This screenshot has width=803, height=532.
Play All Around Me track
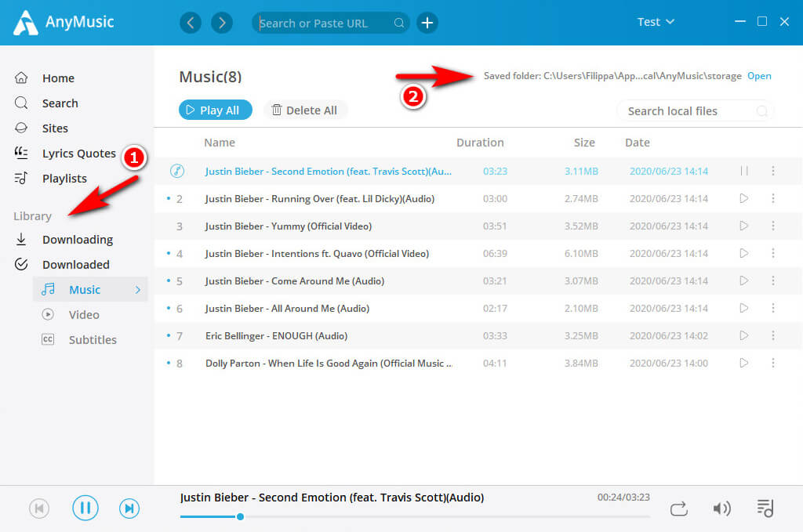tap(744, 308)
